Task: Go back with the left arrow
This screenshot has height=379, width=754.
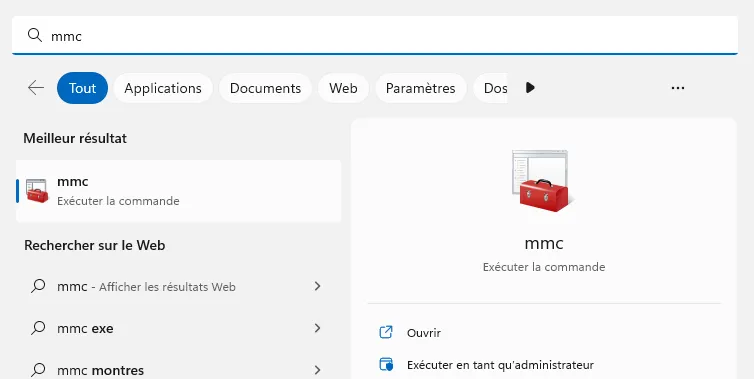Action: pos(36,88)
